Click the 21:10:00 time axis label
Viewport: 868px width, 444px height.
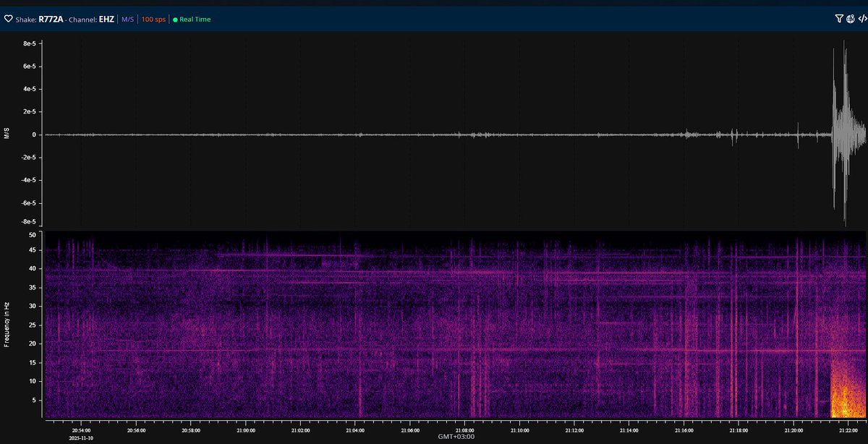pos(519,430)
